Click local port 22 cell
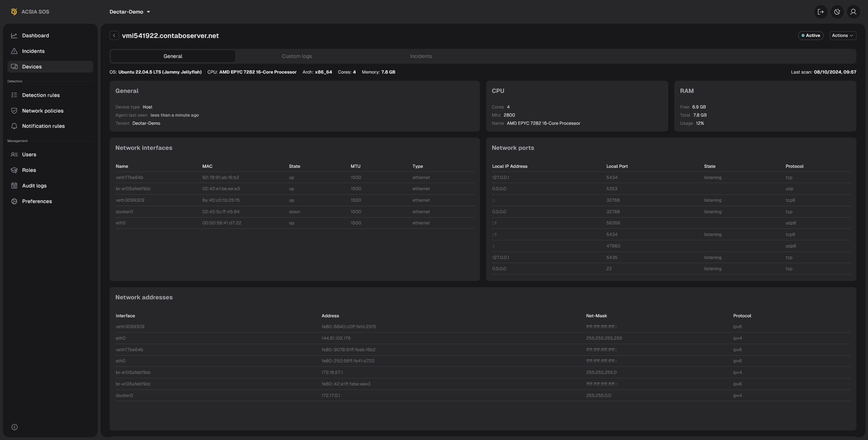 click(609, 269)
